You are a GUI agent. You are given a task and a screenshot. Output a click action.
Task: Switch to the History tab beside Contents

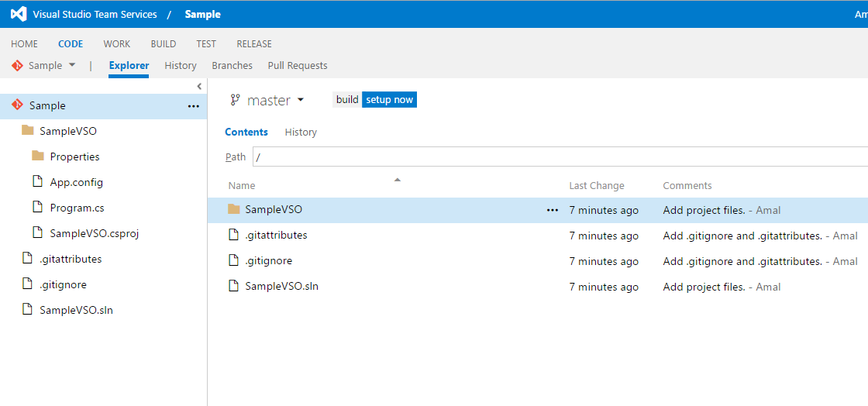point(301,132)
